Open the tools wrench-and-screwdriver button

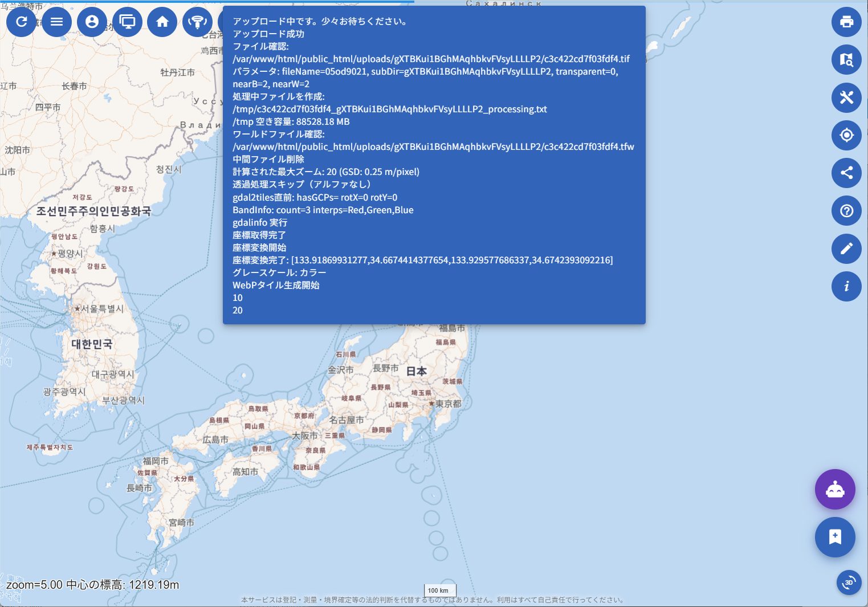click(846, 97)
